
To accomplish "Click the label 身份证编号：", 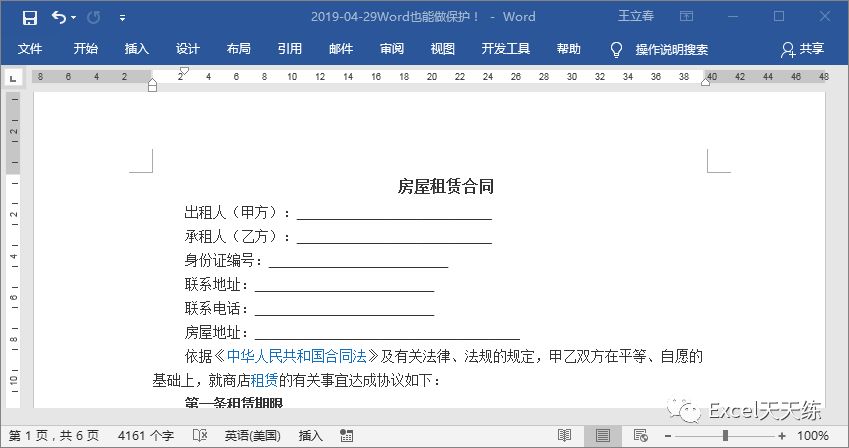I will point(223,261).
